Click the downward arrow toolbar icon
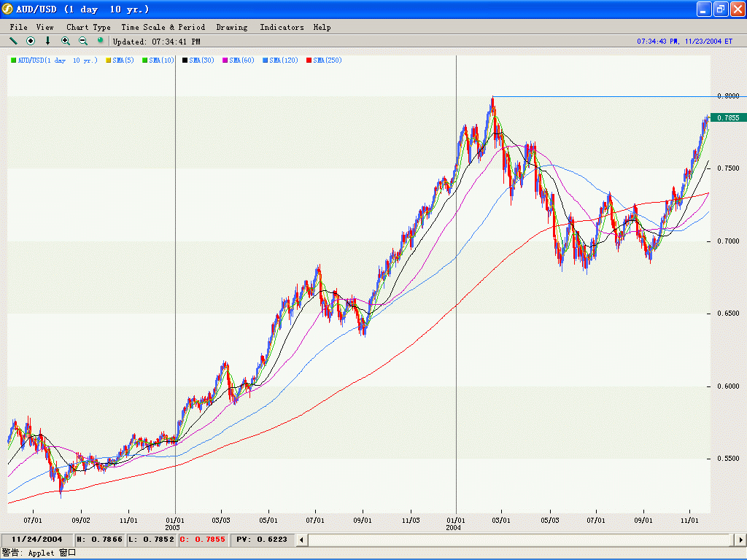The width and height of the screenshot is (747, 560). [x=47, y=41]
